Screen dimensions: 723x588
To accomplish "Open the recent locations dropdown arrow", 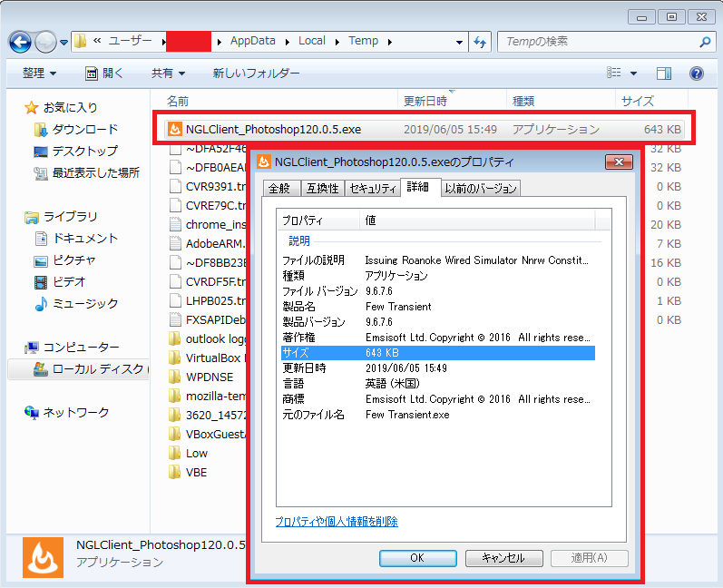I will coord(64,43).
